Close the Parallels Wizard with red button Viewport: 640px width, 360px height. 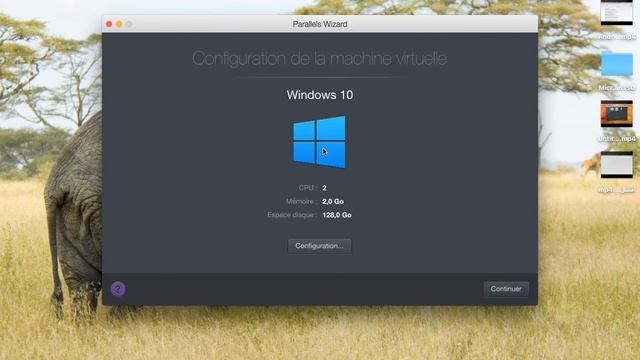(x=109, y=24)
